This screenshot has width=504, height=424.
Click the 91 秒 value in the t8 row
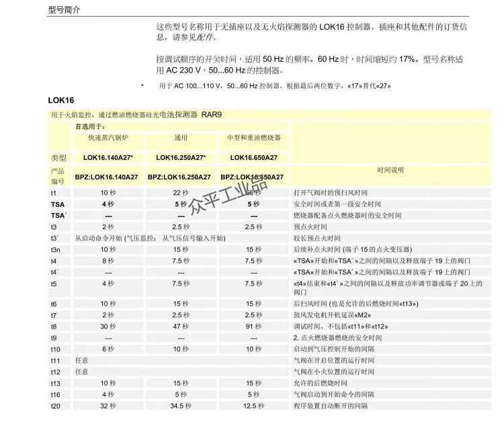[253, 326]
